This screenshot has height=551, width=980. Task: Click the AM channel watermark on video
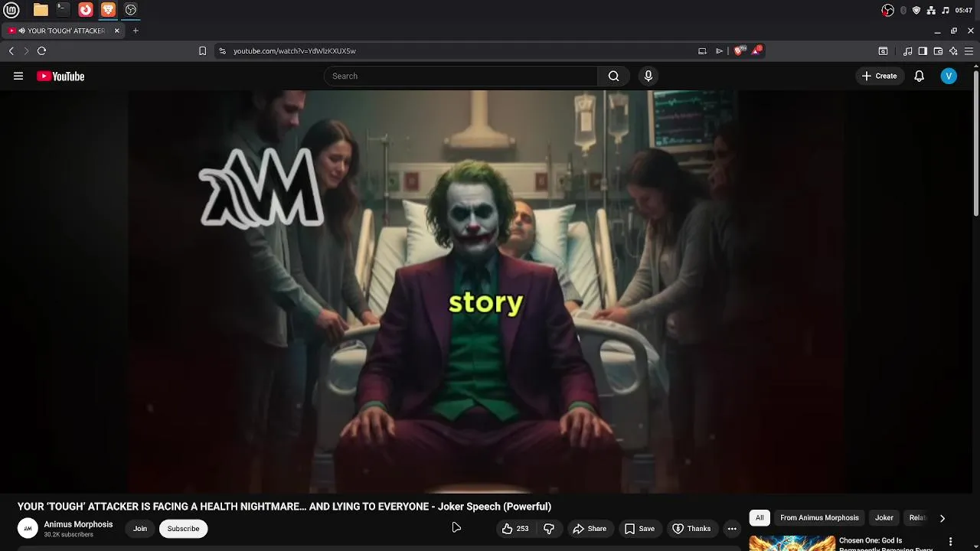(261, 188)
